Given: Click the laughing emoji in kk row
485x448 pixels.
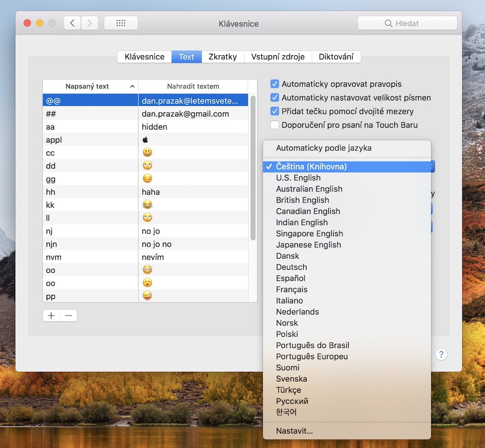Looking at the screenshot, I should pos(147,205).
